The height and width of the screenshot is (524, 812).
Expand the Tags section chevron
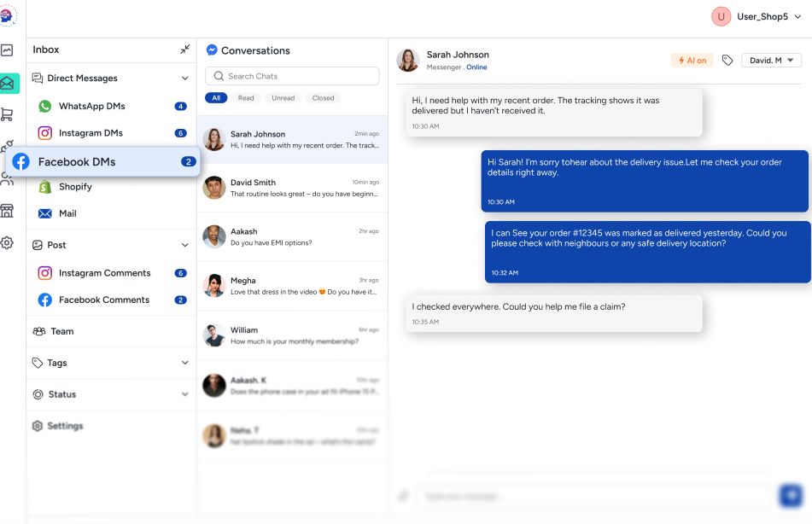185,363
